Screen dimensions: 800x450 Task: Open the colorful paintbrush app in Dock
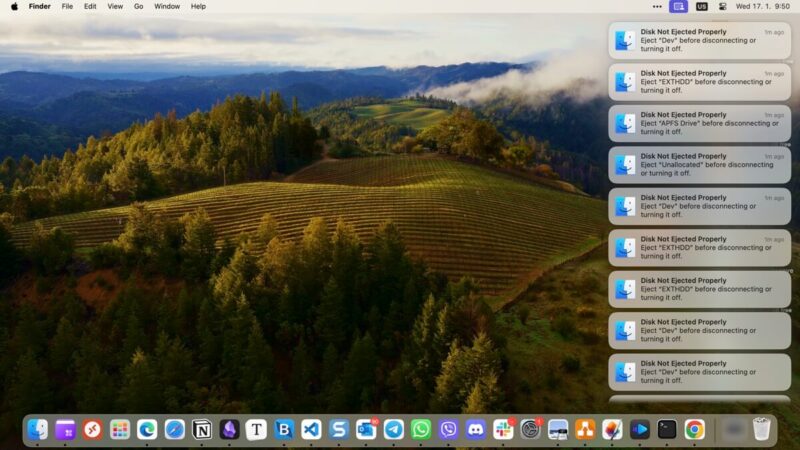pos(612,430)
